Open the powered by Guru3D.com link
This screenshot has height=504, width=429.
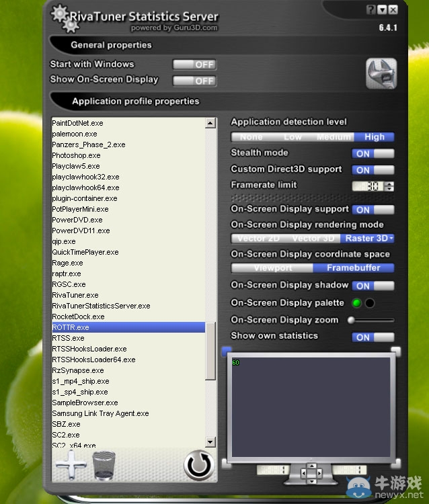click(x=174, y=28)
